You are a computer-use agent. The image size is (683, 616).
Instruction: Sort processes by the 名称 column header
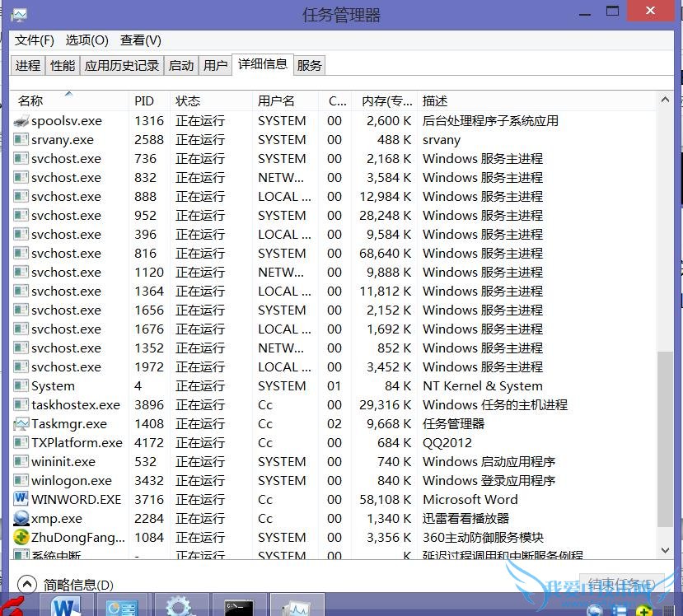tap(31, 100)
